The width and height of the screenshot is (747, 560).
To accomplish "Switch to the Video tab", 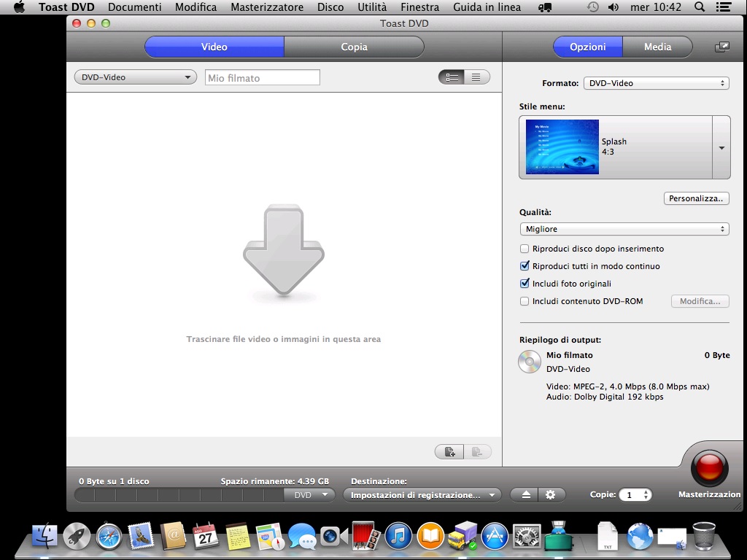I will [x=214, y=47].
